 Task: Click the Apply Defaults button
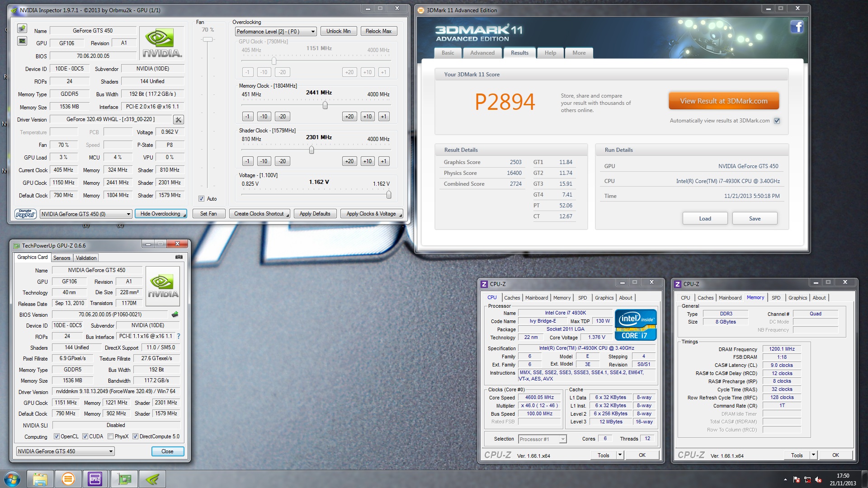pyautogui.click(x=315, y=214)
